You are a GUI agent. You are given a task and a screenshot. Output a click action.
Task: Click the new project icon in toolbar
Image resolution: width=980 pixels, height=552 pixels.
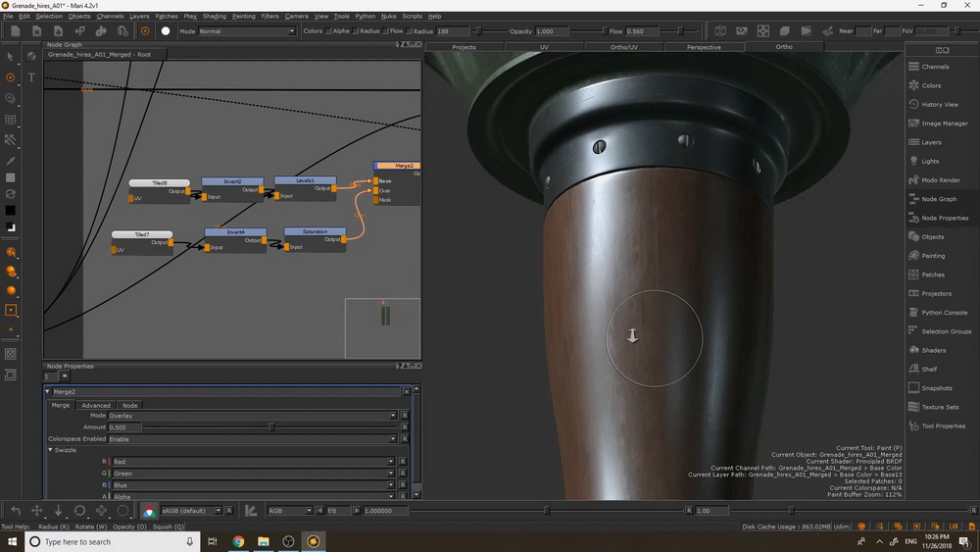(x=16, y=30)
